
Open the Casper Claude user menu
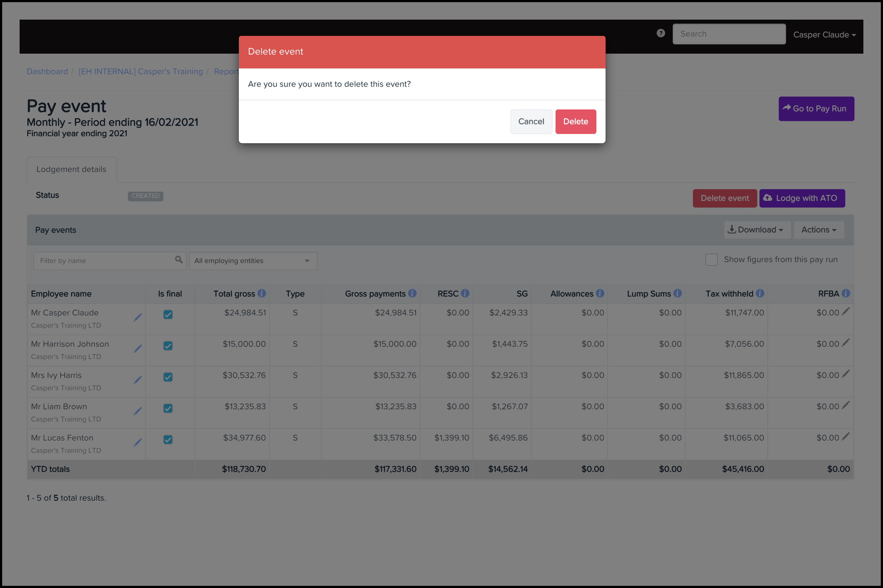pyautogui.click(x=824, y=35)
